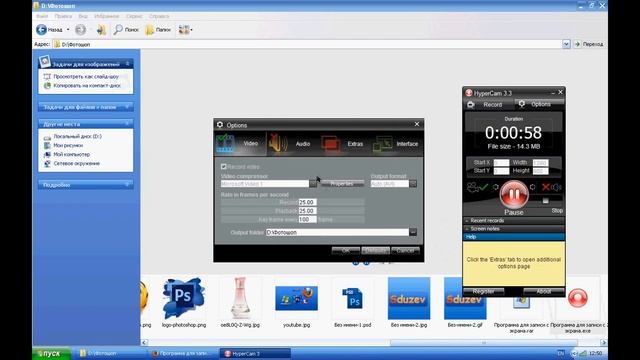Pause the HyperCam recording
Screen dimensions: 640x360
pos(514,195)
